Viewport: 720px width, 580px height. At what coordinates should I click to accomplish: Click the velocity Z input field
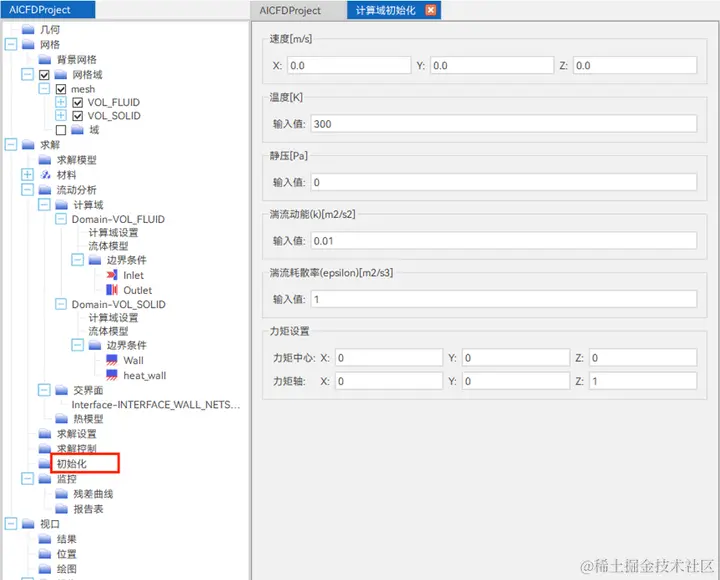tap(635, 65)
